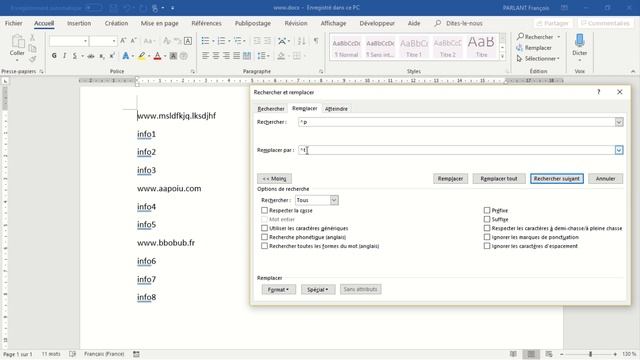Check 'Ignorer les marques de ponctuation'

tap(487, 237)
